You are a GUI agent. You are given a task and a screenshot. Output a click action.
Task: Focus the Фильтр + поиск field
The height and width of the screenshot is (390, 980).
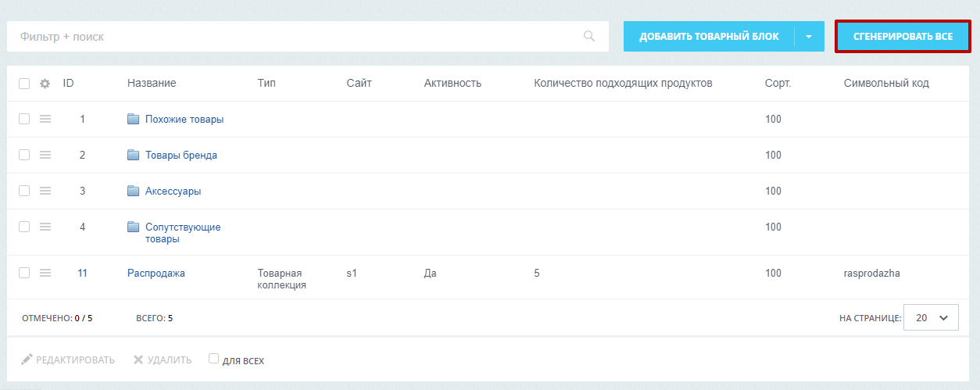click(x=308, y=37)
